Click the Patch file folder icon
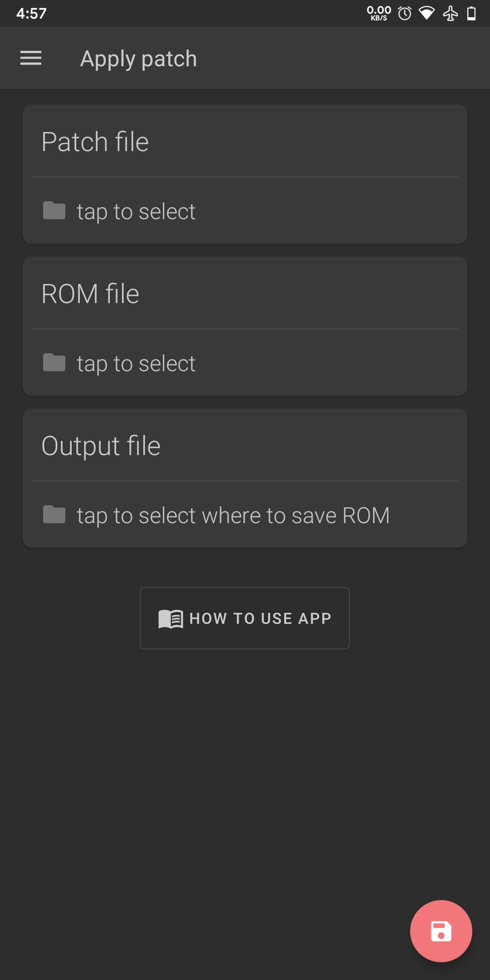Screen dimensions: 490x980 [54, 211]
